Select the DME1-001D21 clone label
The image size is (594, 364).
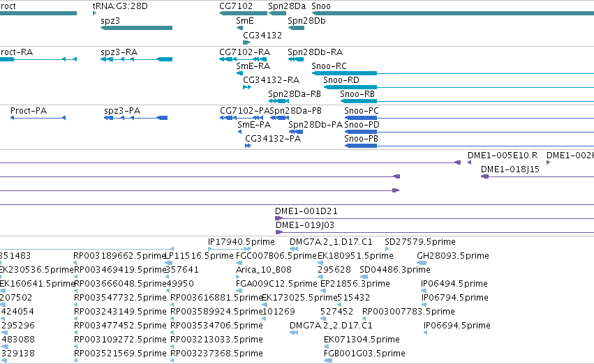306,211
